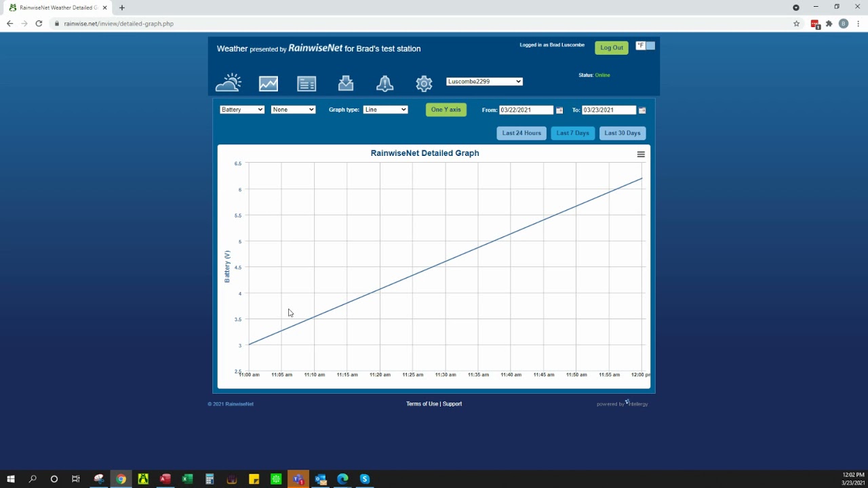The image size is (868, 488).
Task: Open the settings gear icon
Action: click(424, 83)
